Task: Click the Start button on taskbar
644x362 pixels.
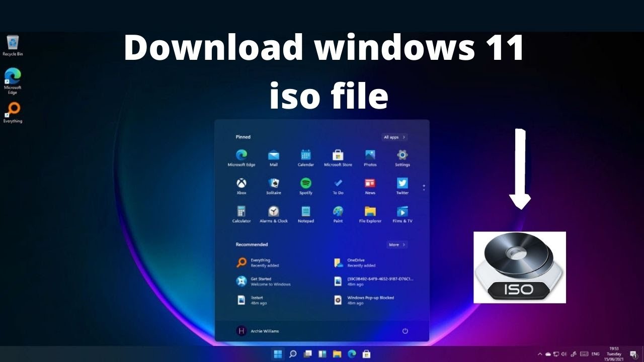Action: tap(278, 354)
